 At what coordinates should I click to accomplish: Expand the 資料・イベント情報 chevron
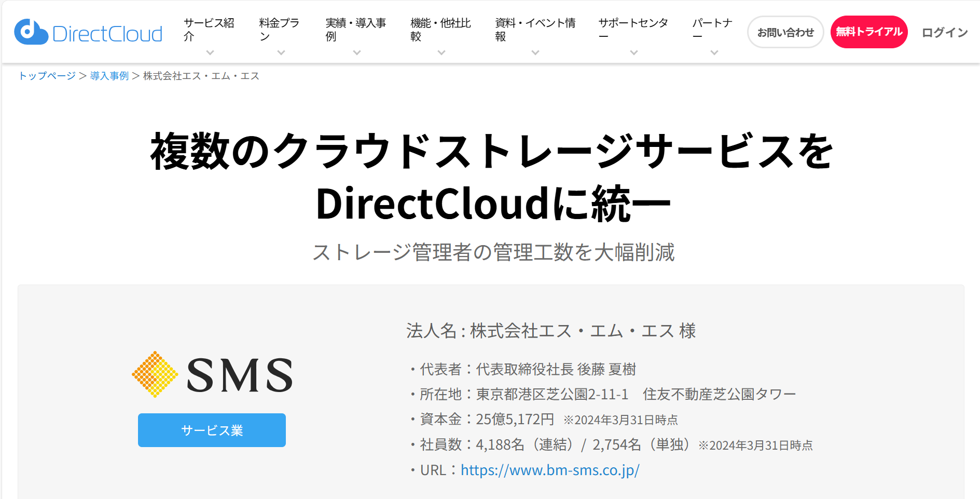click(535, 52)
